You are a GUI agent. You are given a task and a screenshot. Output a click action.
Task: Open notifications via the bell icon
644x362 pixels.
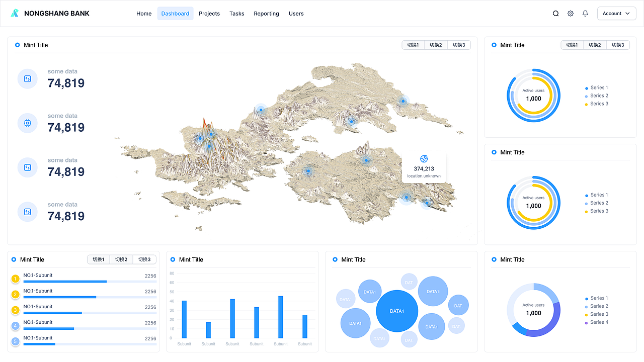click(585, 14)
